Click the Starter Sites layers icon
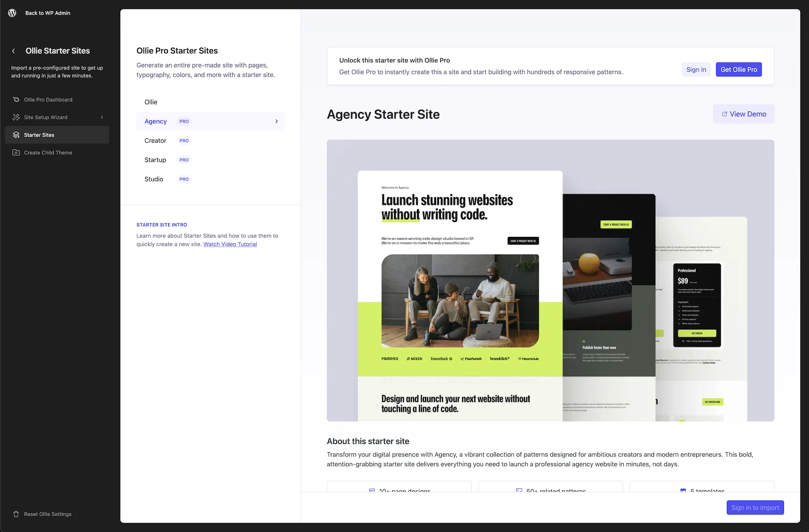Screen dimensions: 809x532 coord(16,135)
